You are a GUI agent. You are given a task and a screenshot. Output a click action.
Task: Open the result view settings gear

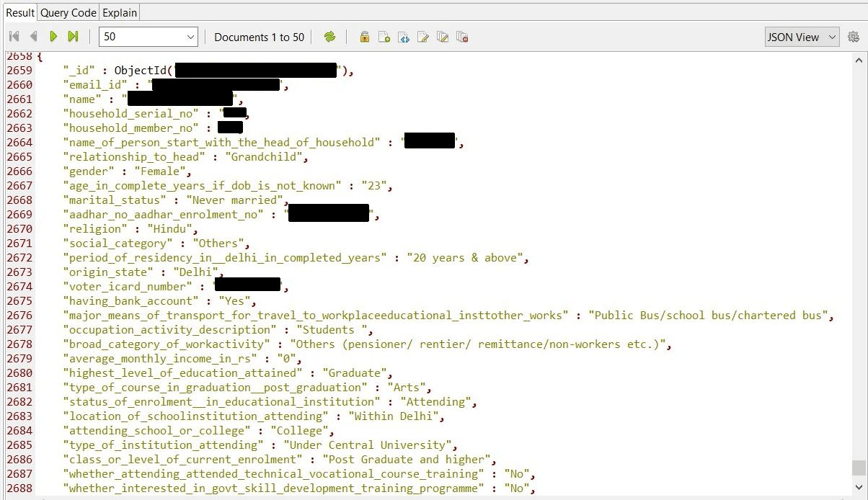[x=854, y=37]
